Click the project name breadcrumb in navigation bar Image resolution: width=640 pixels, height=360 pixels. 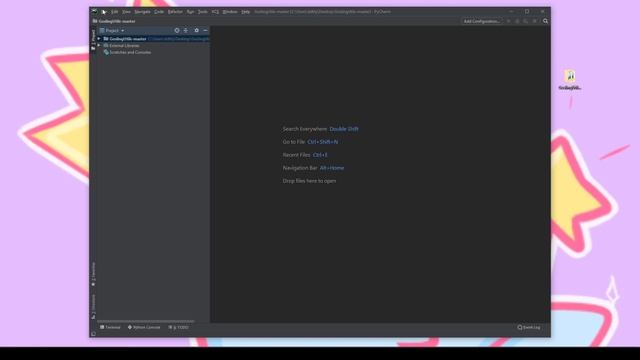tap(114, 21)
